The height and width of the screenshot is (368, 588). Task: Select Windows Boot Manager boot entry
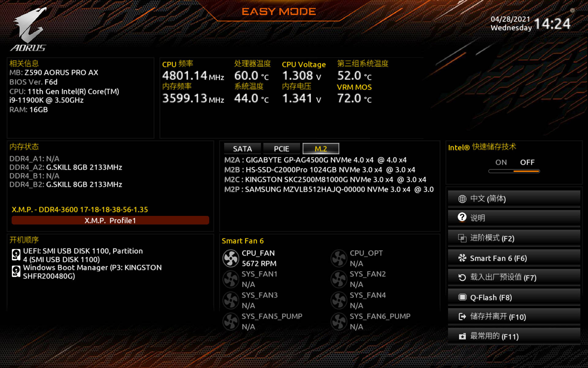coord(92,272)
